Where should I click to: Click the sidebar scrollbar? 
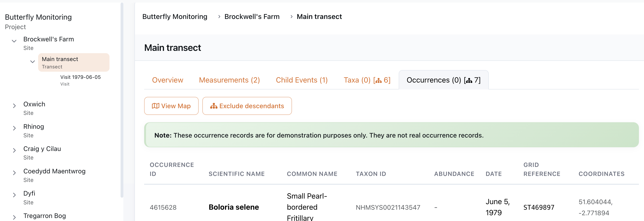[122, 100]
